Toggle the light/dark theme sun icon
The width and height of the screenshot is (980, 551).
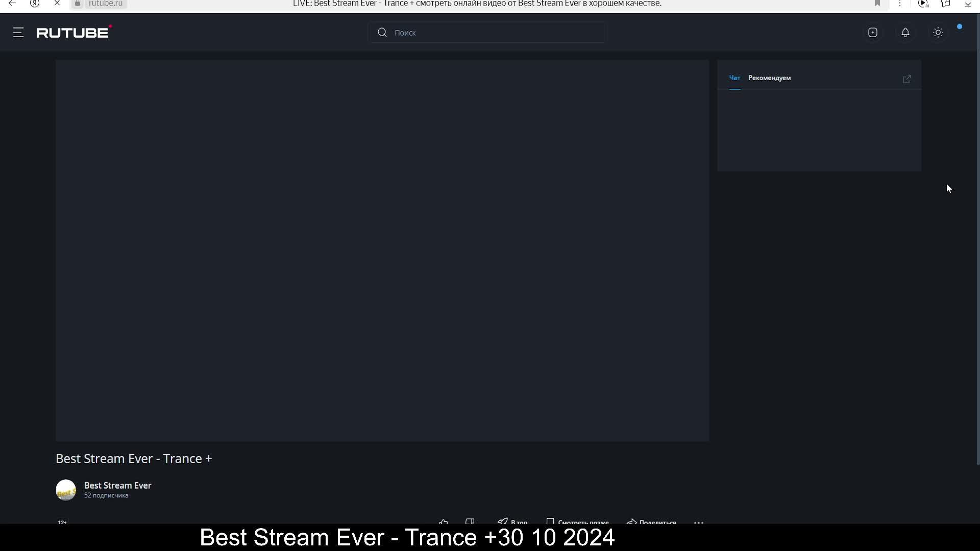pos(938,33)
